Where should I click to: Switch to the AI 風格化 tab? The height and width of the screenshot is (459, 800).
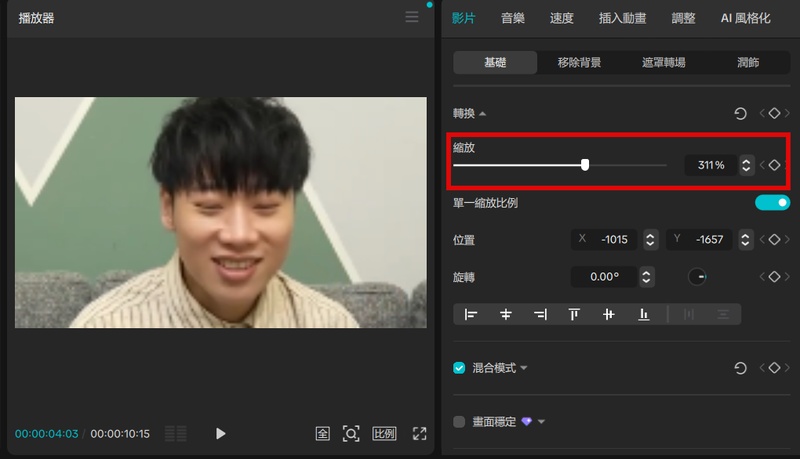point(745,18)
